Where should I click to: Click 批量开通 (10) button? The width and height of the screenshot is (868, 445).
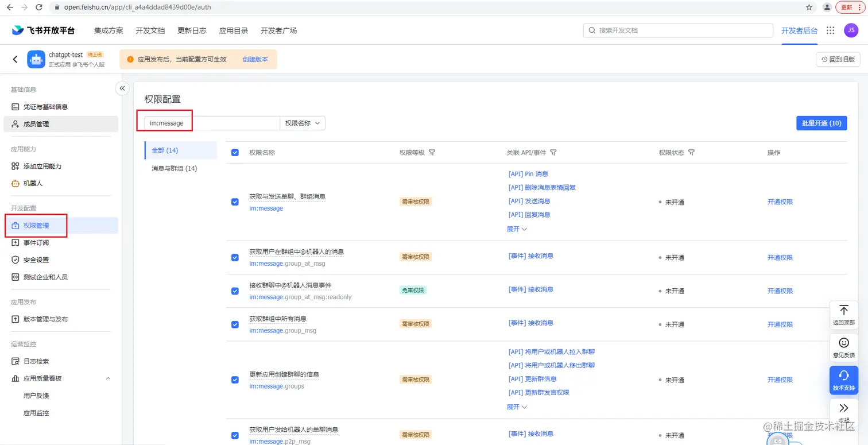point(821,123)
